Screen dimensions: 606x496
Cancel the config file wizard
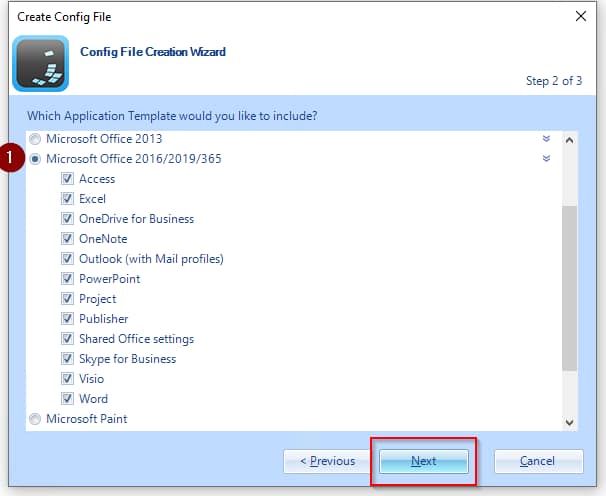click(538, 461)
